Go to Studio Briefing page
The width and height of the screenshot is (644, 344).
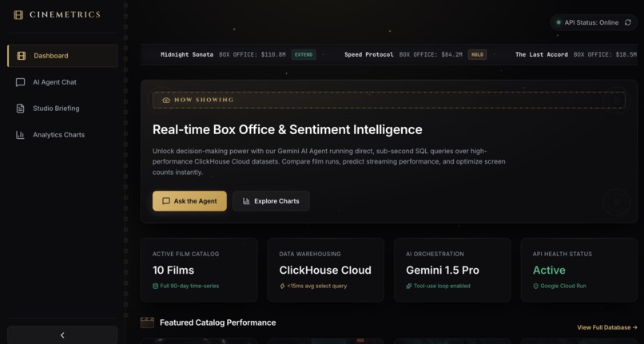62,109
